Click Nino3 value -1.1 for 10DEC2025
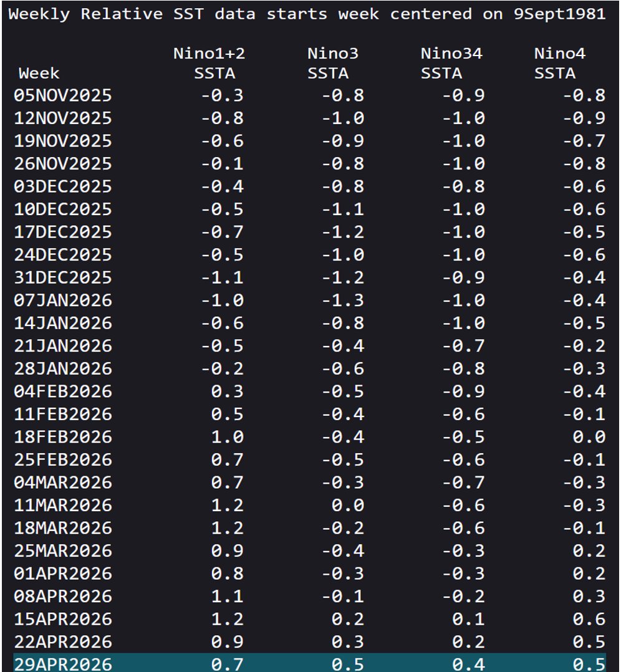 343,209
